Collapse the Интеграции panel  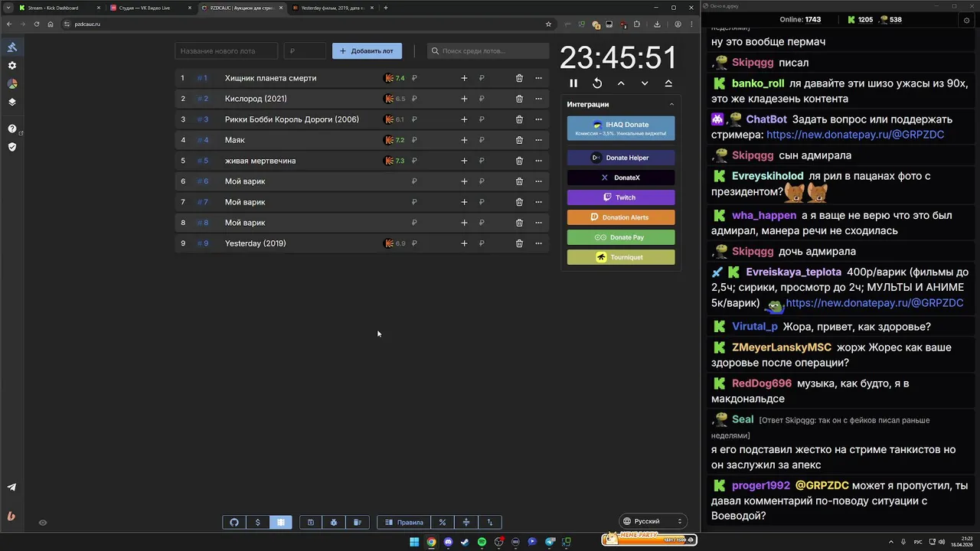671,104
